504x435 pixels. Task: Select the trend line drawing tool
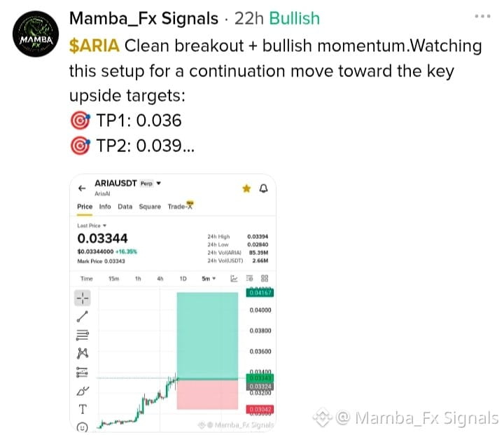click(83, 317)
